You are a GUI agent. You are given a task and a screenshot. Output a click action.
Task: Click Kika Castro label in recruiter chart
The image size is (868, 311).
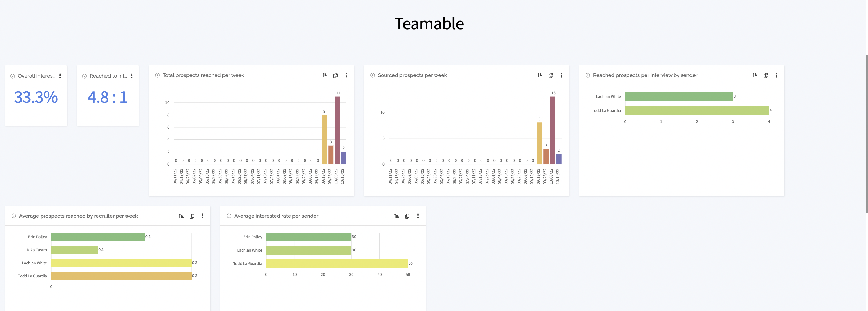(x=37, y=250)
